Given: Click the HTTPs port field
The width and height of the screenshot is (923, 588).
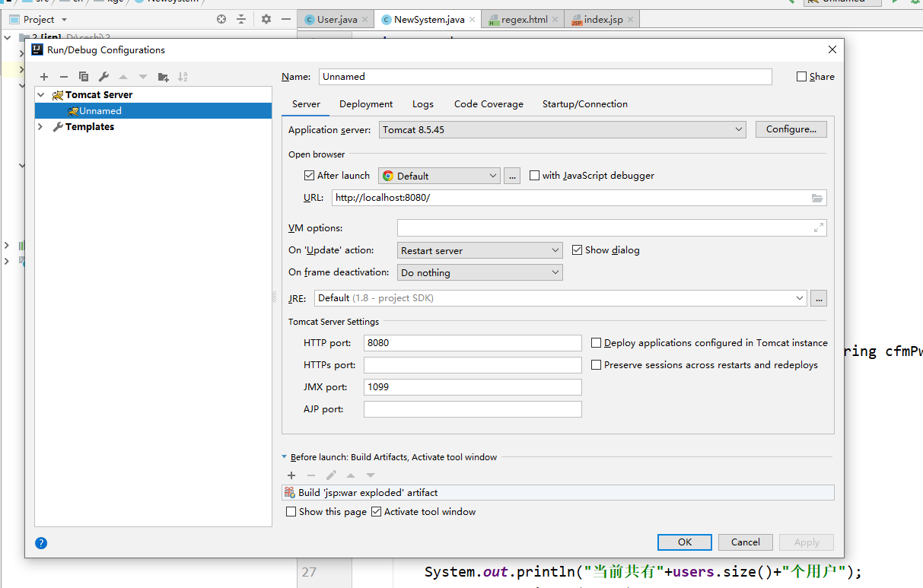Looking at the screenshot, I should pos(473,365).
